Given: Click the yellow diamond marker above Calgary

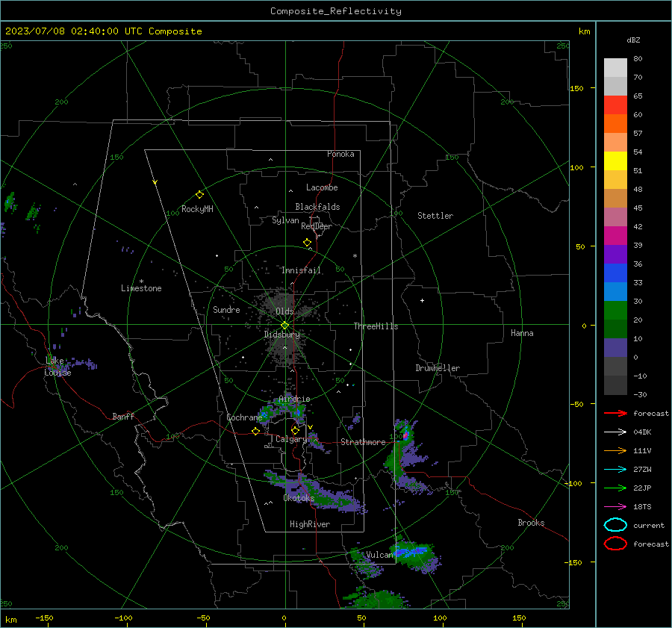Looking at the screenshot, I should [295, 430].
